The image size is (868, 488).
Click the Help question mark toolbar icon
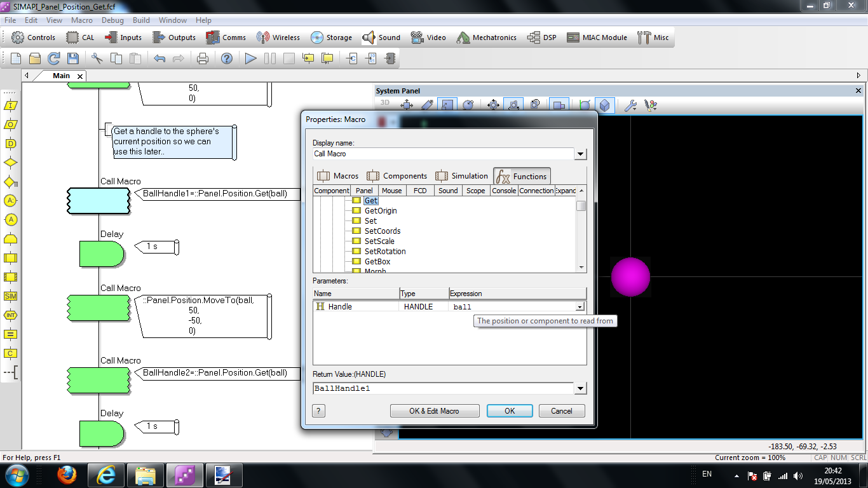pos(227,58)
